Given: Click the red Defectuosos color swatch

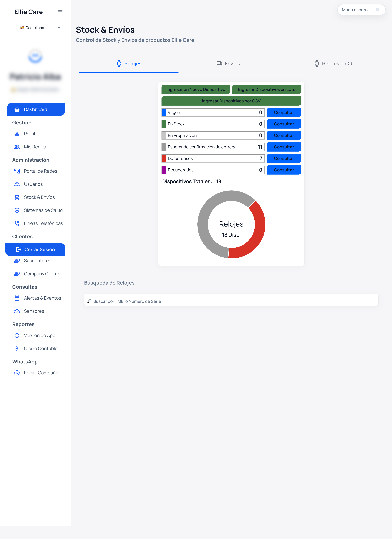Looking at the screenshot, I should [x=164, y=158].
